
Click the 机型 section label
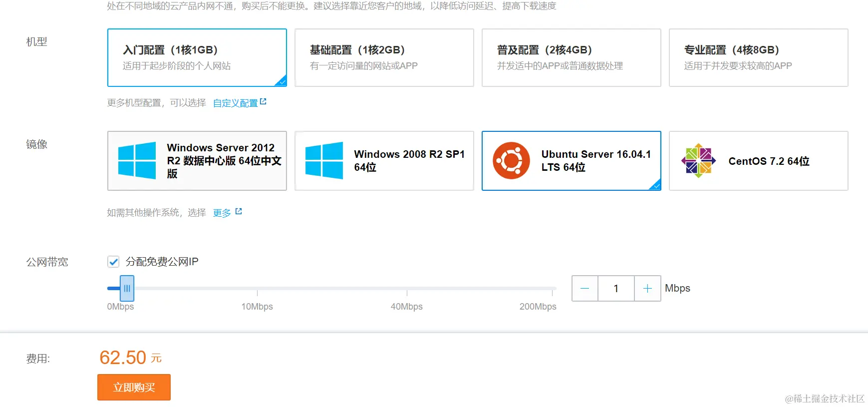click(x=36, y=42)
